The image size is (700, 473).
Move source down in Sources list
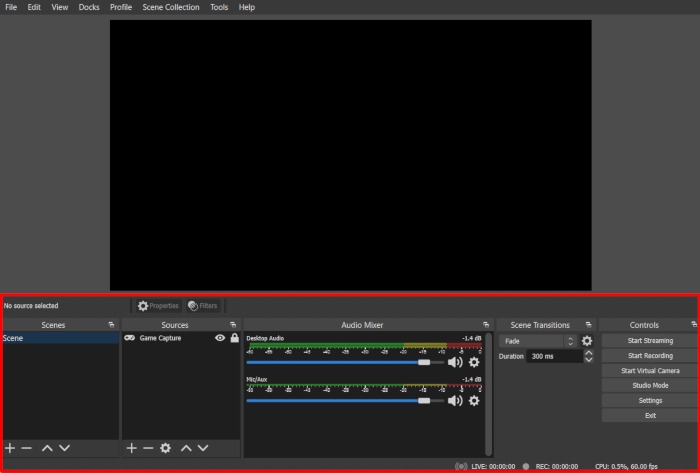(203, 448)
